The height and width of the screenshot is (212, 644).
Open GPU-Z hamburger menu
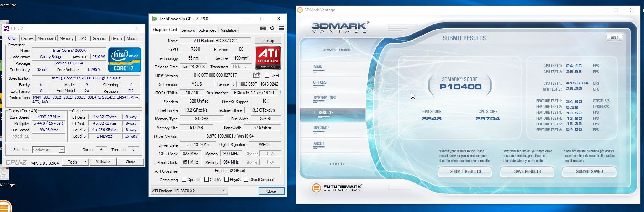click(x=281, y=29)
